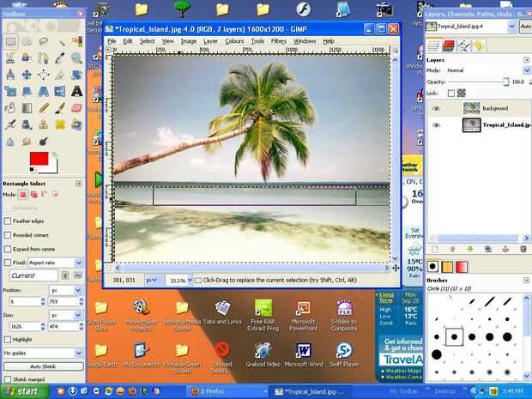Screen dimensions: 532x399
Task: Click the Windows start button
Action: [x=24, y=391]
